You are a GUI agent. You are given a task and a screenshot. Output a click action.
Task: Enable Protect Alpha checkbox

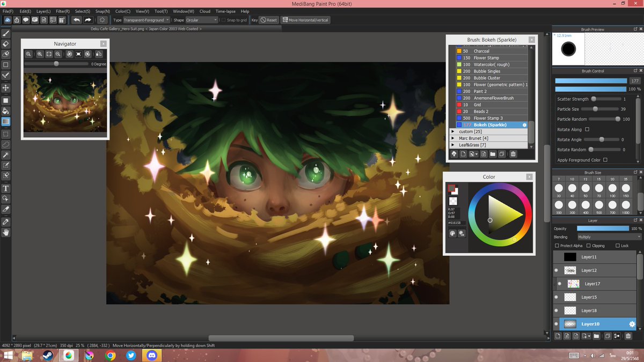(x=557, y=246)
